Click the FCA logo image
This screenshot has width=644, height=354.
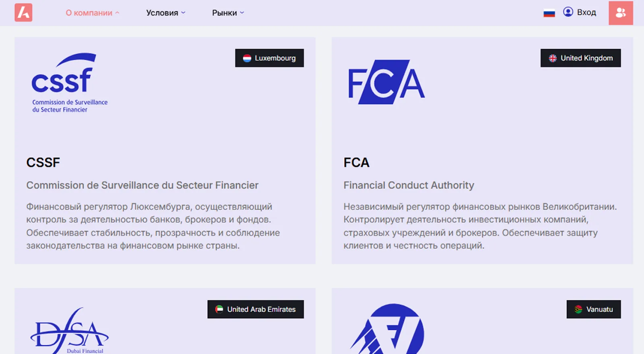386,82
